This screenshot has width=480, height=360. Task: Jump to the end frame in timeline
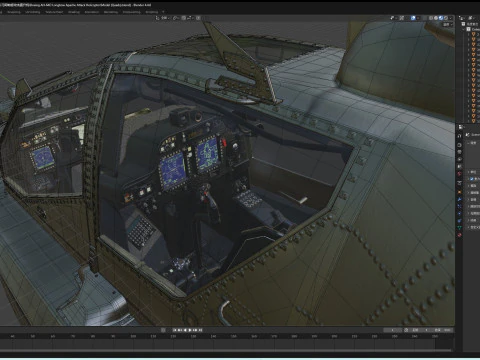coord(201,330)
